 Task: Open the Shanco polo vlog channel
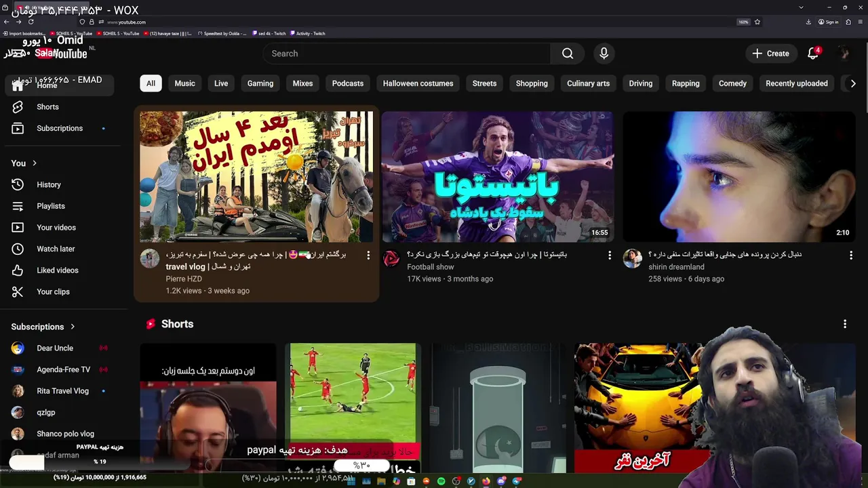(x=60, y=434)
